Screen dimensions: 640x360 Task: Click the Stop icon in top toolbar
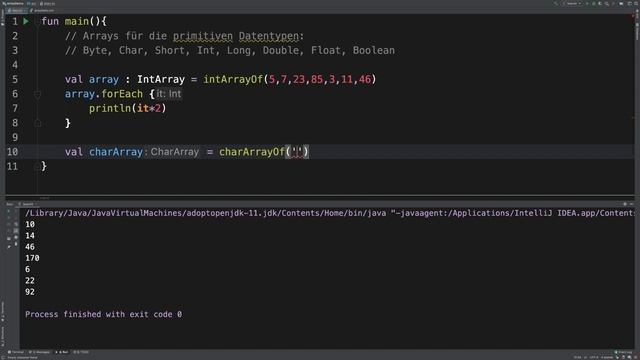click(x=613, y=3)
